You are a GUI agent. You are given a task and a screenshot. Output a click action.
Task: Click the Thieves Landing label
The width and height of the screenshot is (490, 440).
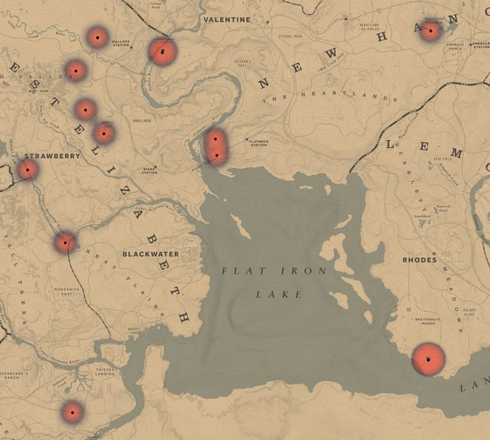point(105,372)
